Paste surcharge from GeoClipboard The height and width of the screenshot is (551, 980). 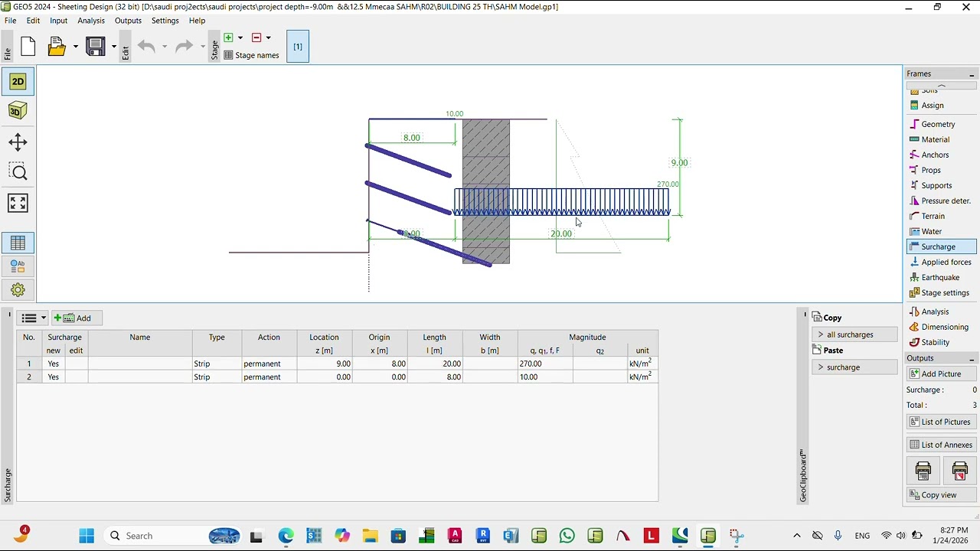(x=854, y=367)
